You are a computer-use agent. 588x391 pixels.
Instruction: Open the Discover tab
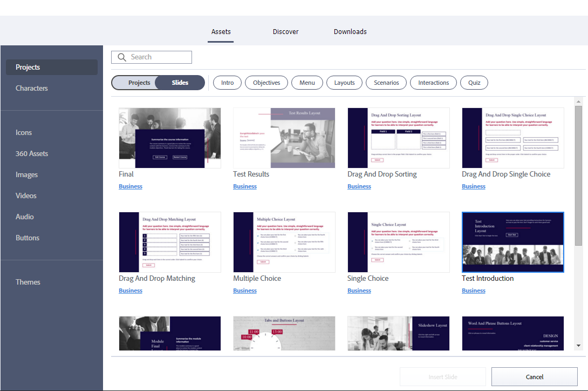(285, 32)
